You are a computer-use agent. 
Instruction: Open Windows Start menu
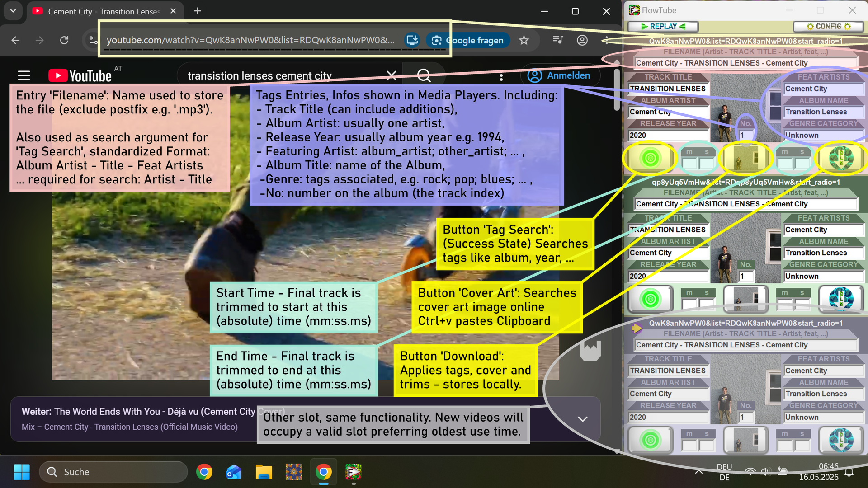pos(21,472)
